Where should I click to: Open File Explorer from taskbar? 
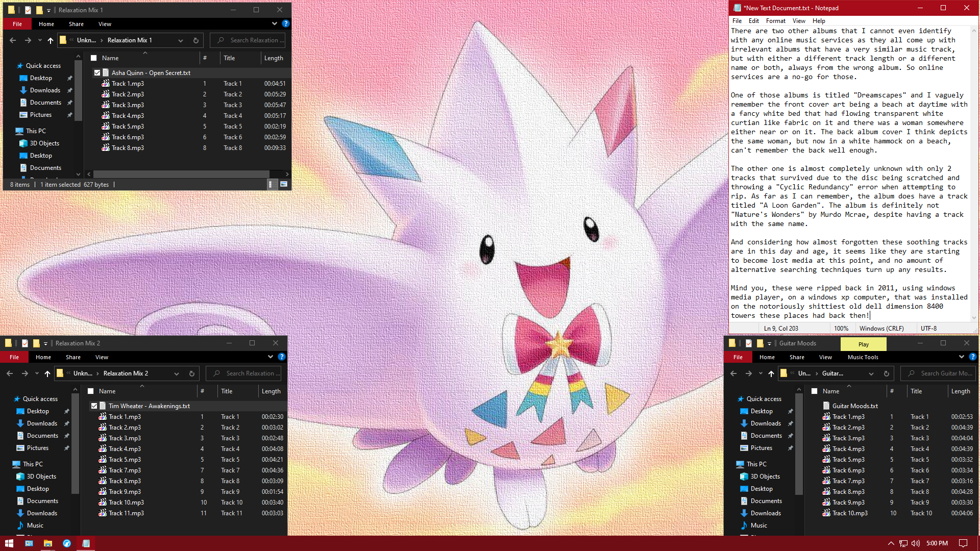(47, 543)
